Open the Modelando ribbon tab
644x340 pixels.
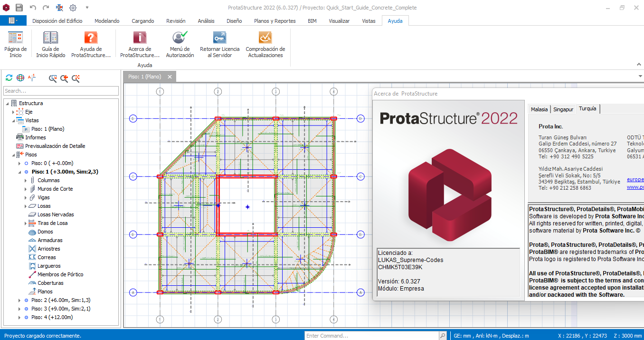tap(107, 21)
